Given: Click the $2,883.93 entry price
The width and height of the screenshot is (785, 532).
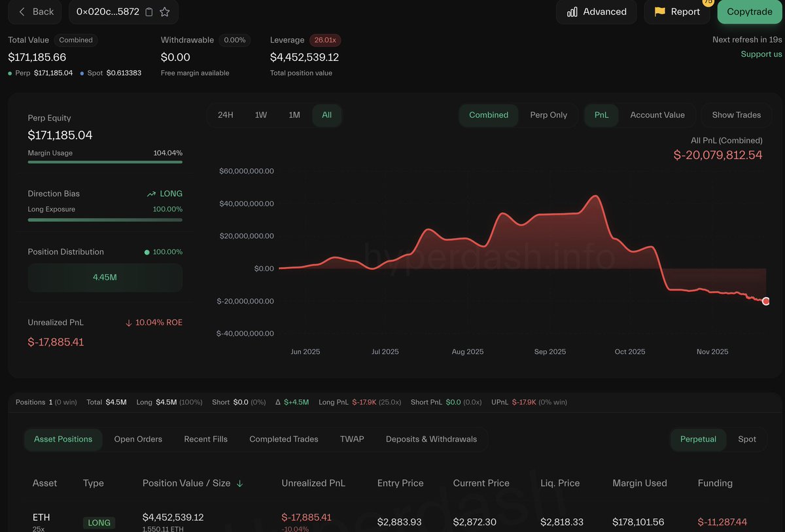Looking at the screenshot, I should (x=400, y=522).
